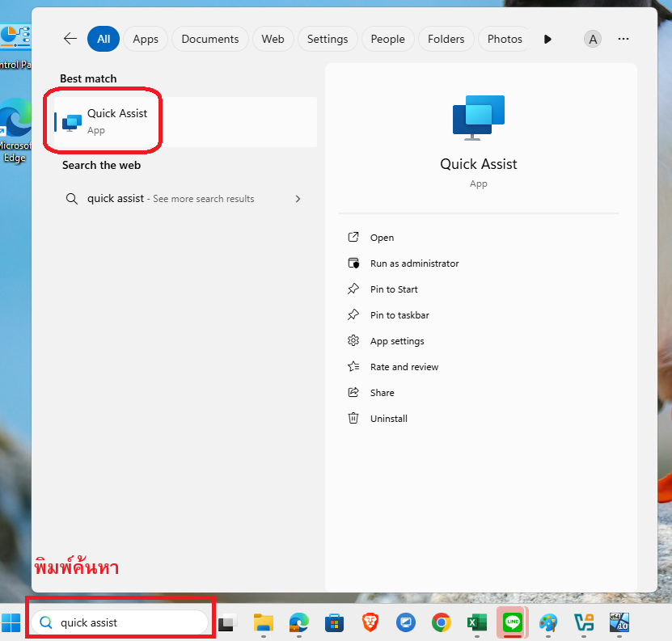This screenshot has height=641, width=672.
Task: Open the Quick Assist best match result
Action: [x=185, y=122]
